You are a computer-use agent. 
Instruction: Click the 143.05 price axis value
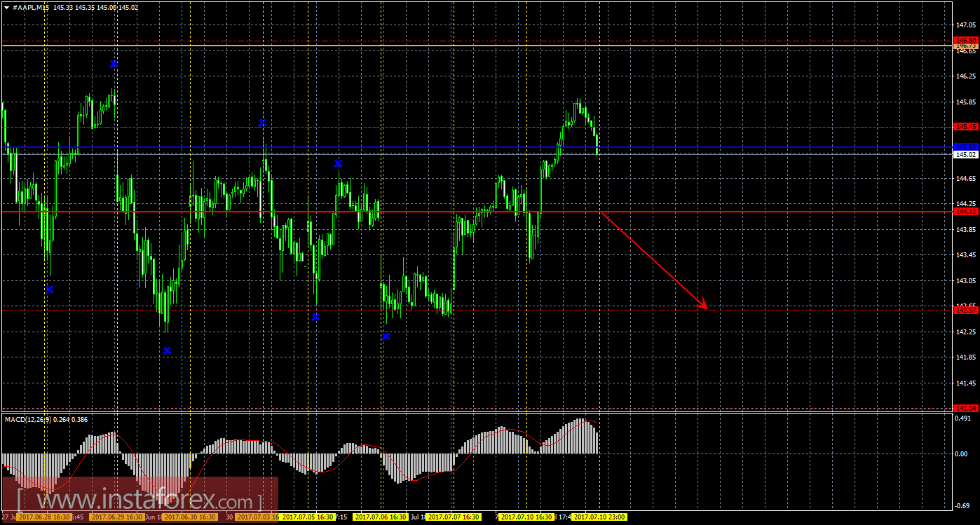tap(965, 281)
